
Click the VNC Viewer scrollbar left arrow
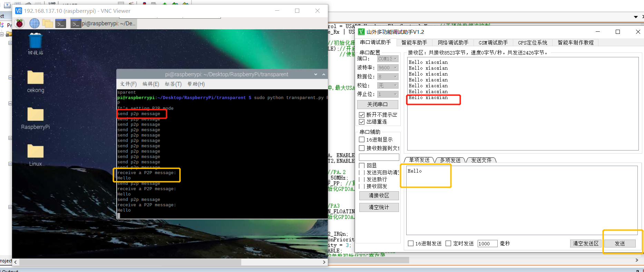click(x=16, y=262)
